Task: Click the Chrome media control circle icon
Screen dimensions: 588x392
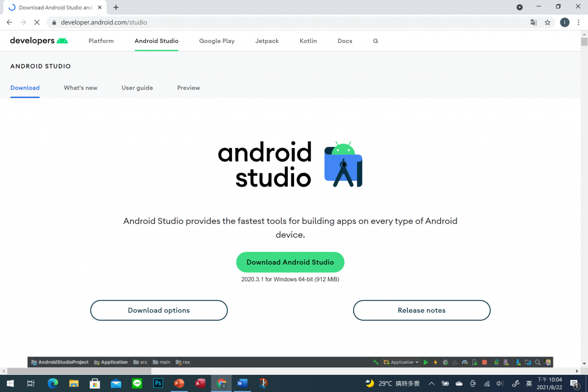Action: (x=519, y=7)
